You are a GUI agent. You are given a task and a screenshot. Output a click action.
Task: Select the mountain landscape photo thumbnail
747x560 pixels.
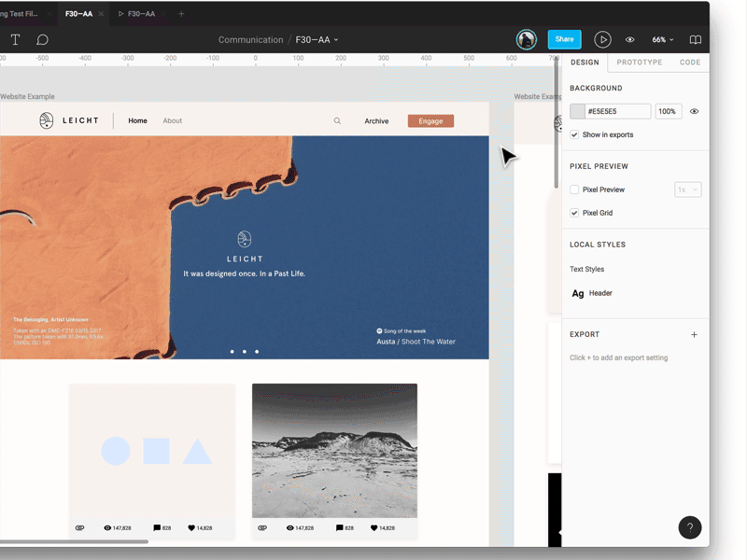(334, 451)
